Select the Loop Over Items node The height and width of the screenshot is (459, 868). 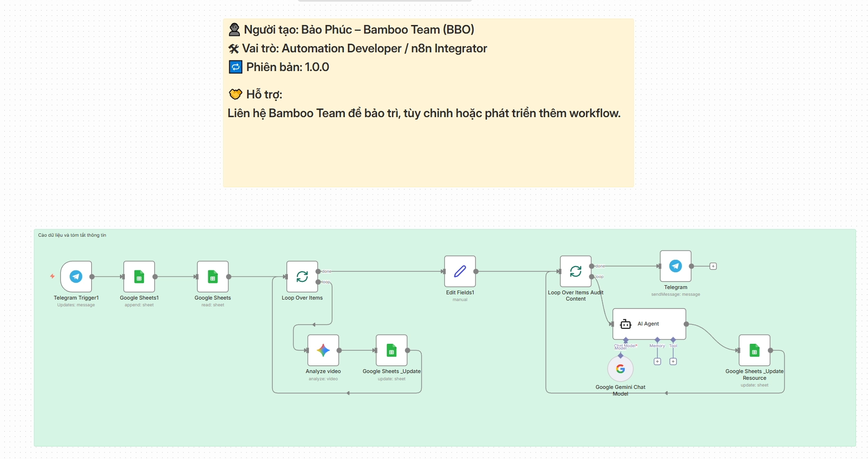click(302, 277)
